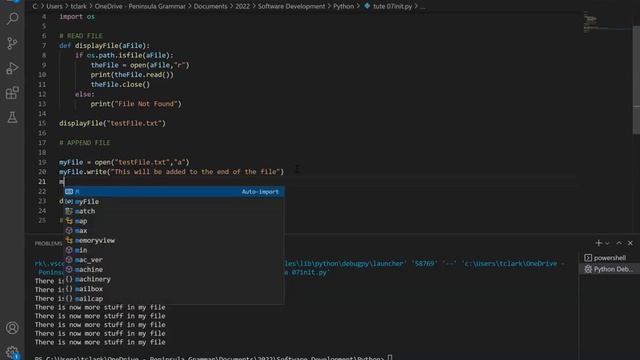Click the 2022 breadcrumb segment
Image resolution: width=640 pixels, height=360 pixels.
coord(242,6)
